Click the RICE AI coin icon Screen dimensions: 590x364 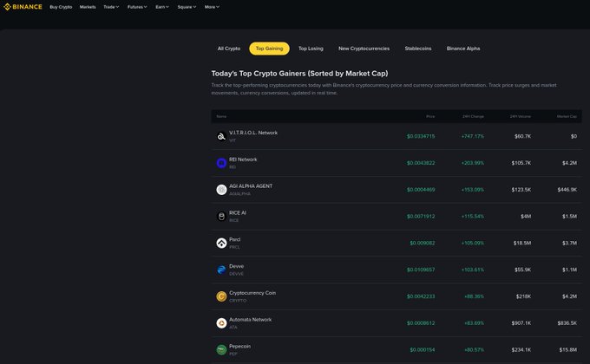(x=221, y=216)
